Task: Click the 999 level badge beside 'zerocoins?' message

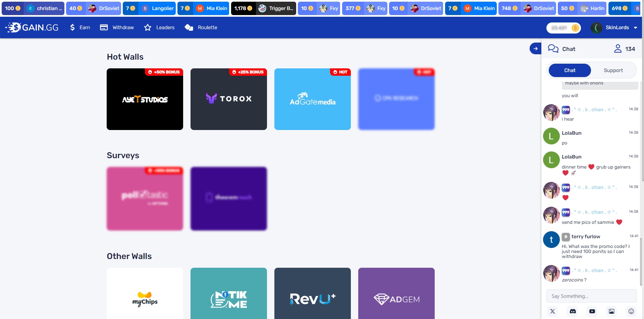Action: click(566, 270)
